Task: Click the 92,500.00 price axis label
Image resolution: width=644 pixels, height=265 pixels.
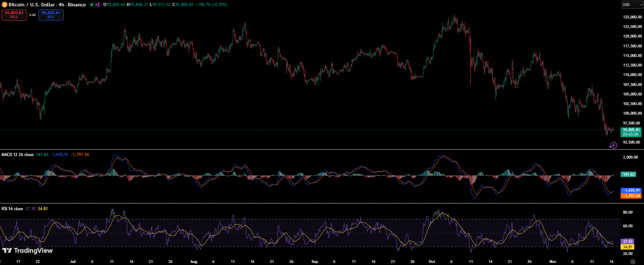Action: click(632, 142)
